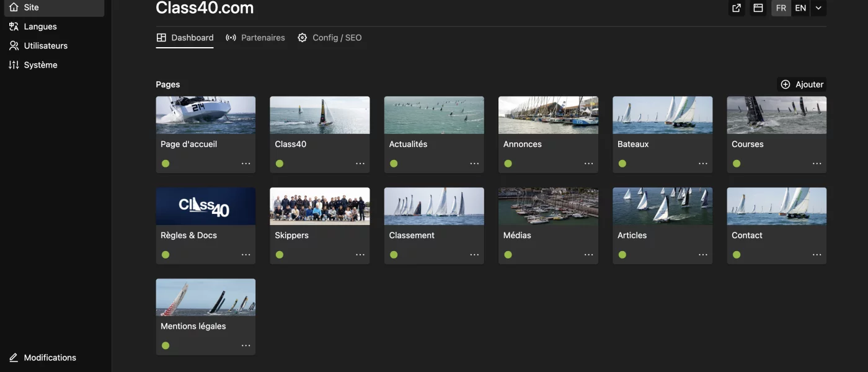Open options menu for Class40 page
Screen dimensions: 868x372
[x=360, y=164]
